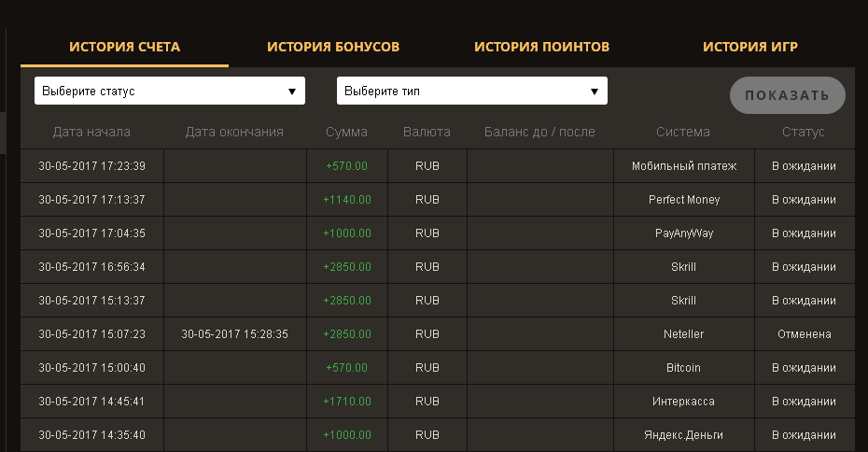Click the Perfect Money system cell
868x452 pixels.
click(684, 200)
